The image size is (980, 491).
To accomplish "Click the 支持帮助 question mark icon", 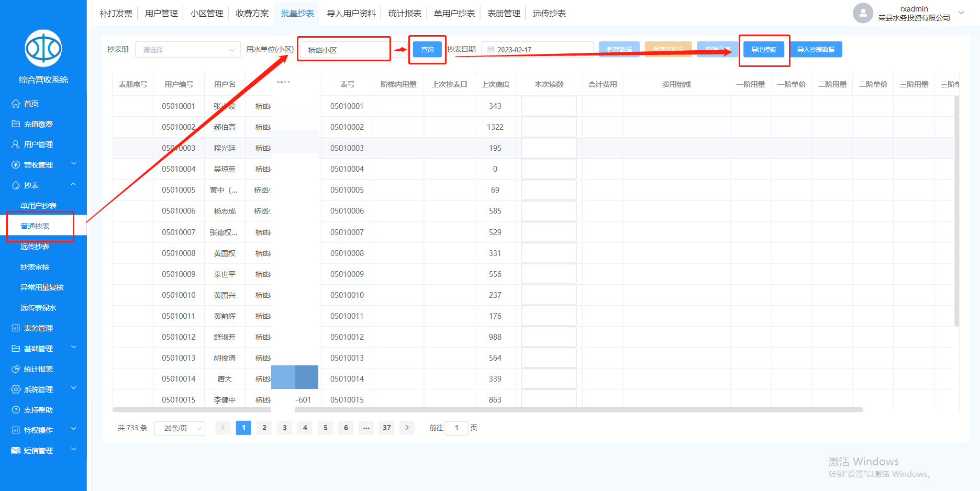I will pos(16,410).
